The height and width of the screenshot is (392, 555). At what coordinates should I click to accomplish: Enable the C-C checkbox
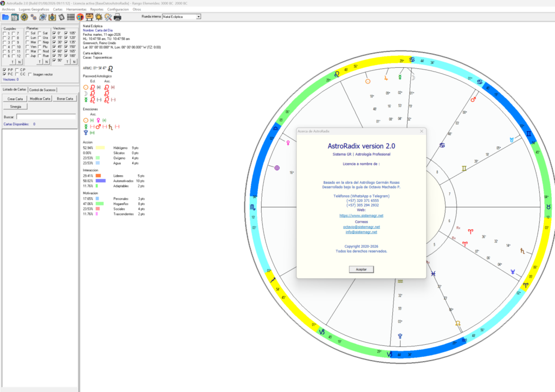point(17,74)
